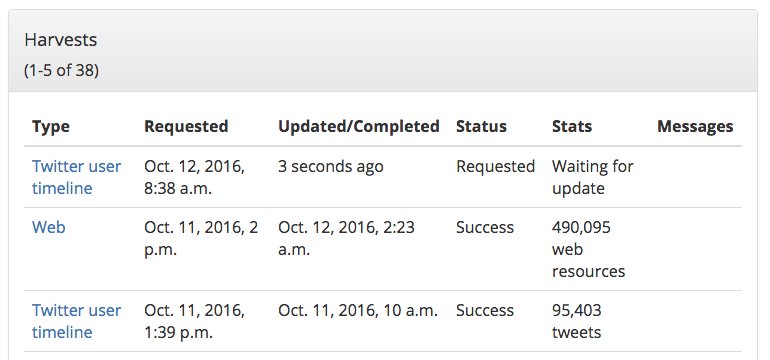Viewport: 770px width, 360px height.
Task: Select the '490,095 web resources' stats cell
Action: (588, 249)
